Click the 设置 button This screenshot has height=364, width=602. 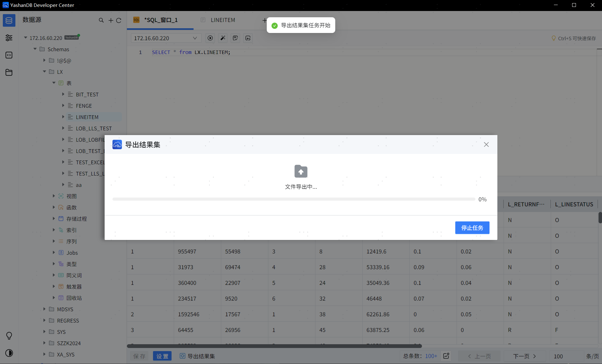click(x=162, y=356)
